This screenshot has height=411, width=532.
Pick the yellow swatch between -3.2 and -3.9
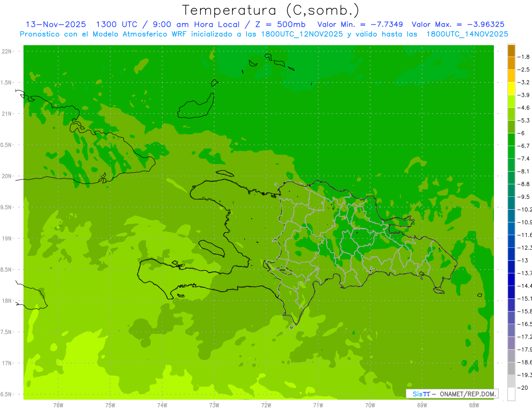(x=511, y=89)
